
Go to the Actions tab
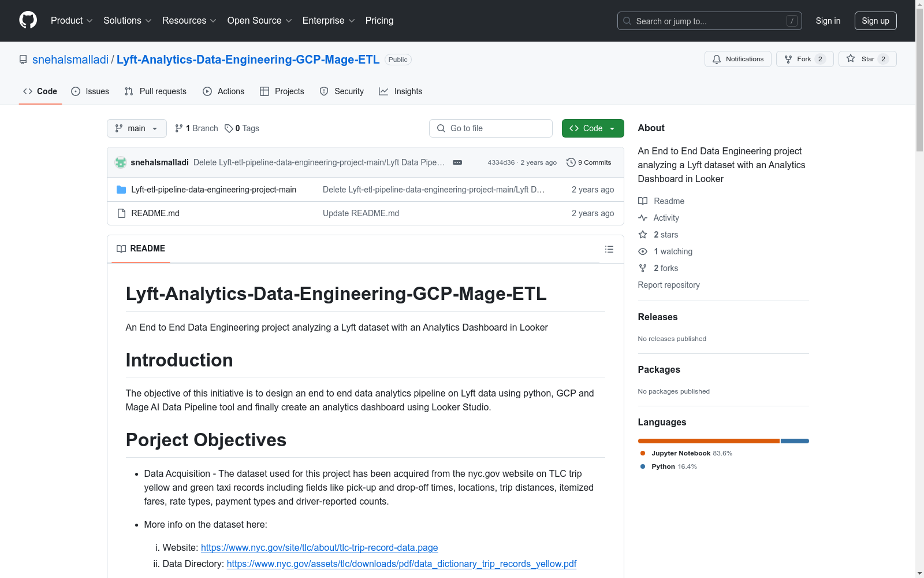pyautogui.click(x=223, y=91)
